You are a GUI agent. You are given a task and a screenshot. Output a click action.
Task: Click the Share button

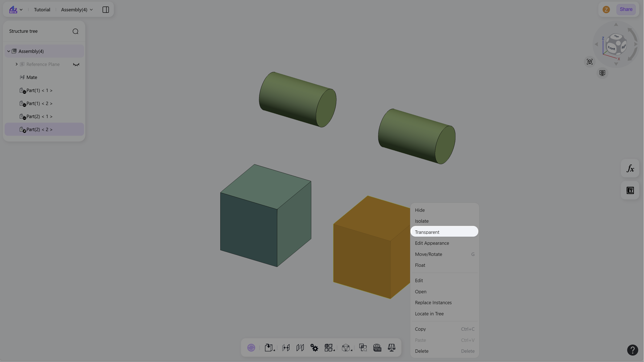(626, 9)
